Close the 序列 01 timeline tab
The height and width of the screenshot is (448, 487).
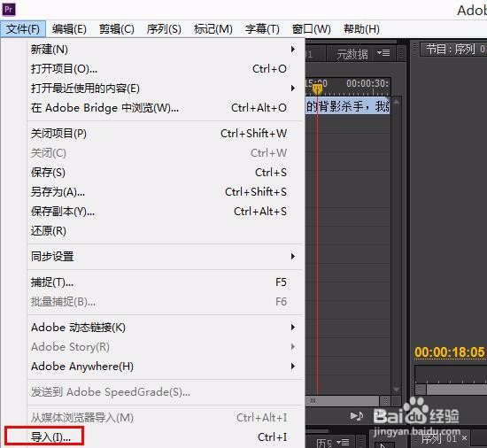pos(464,438)
